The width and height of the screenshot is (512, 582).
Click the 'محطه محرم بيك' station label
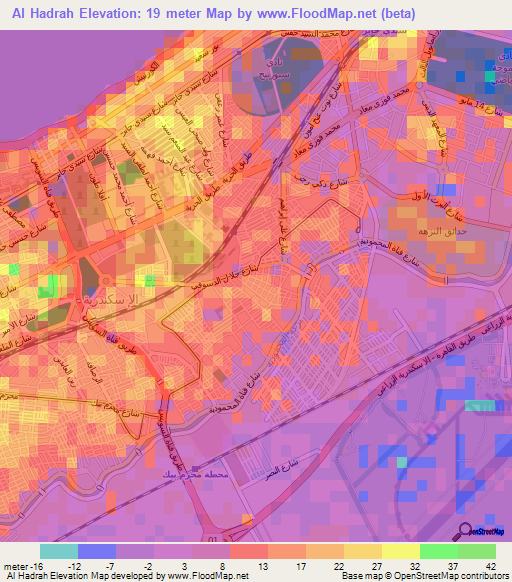(196, 474)
